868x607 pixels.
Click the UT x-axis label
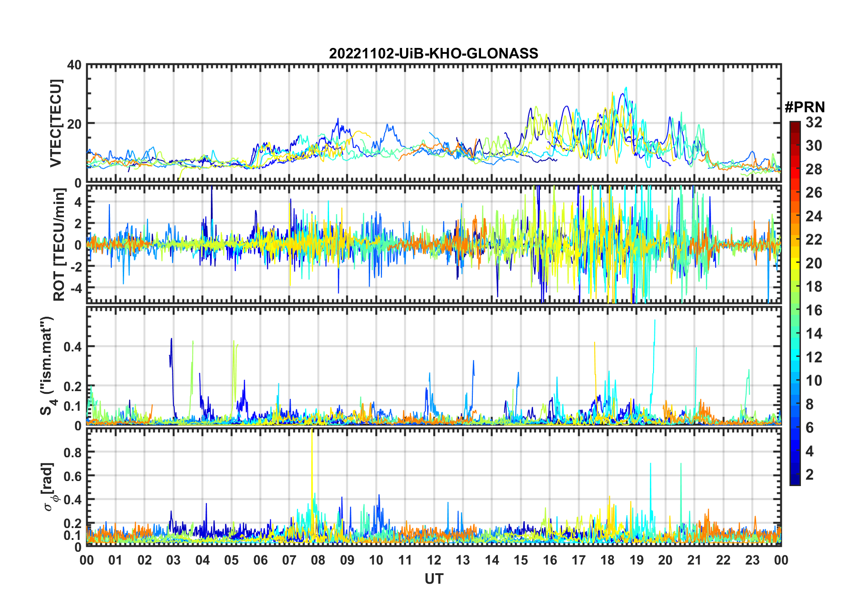[x=434, y=579]
